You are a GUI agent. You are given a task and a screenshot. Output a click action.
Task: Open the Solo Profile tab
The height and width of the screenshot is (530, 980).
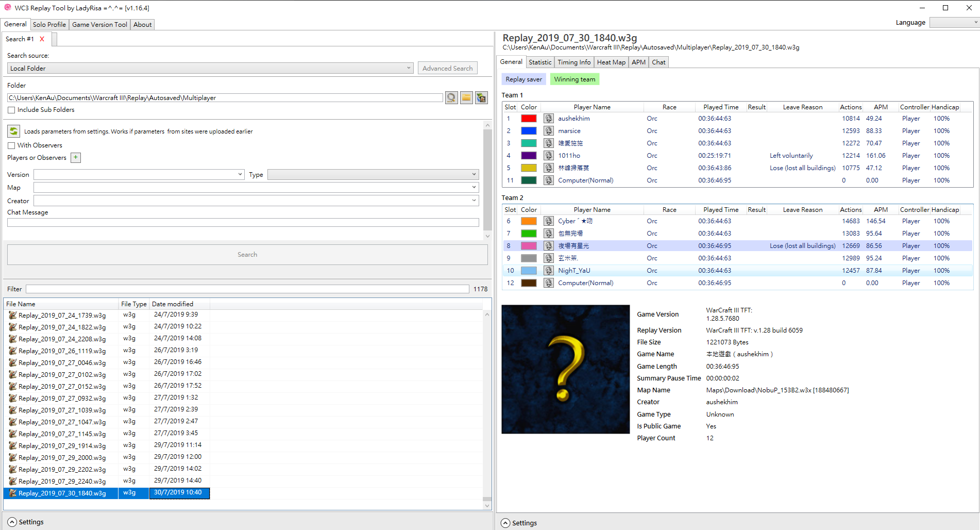point(49,25)
